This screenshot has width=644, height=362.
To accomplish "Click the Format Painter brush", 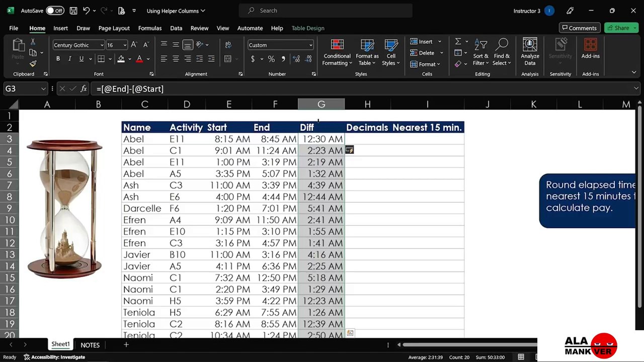I will (33, 63).
